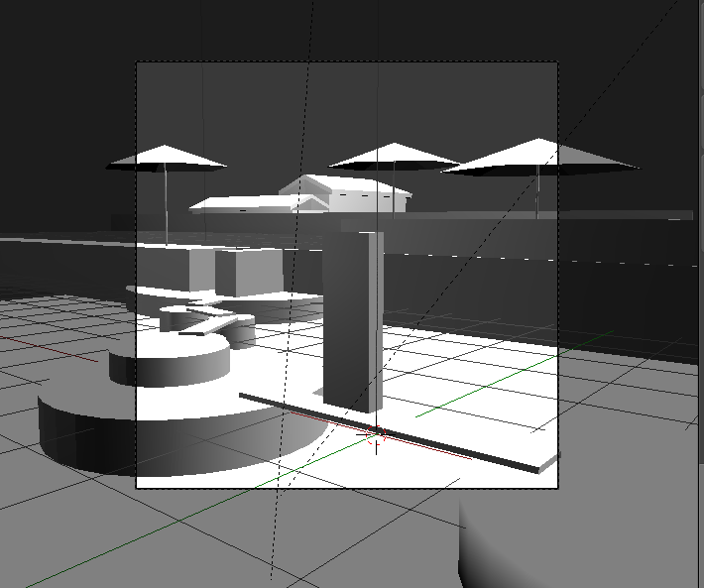Viewport: 704px width, 588px height.
Task: Click the red-white 3D cursor
Action: pyautogui.click(x=376, y=434)
